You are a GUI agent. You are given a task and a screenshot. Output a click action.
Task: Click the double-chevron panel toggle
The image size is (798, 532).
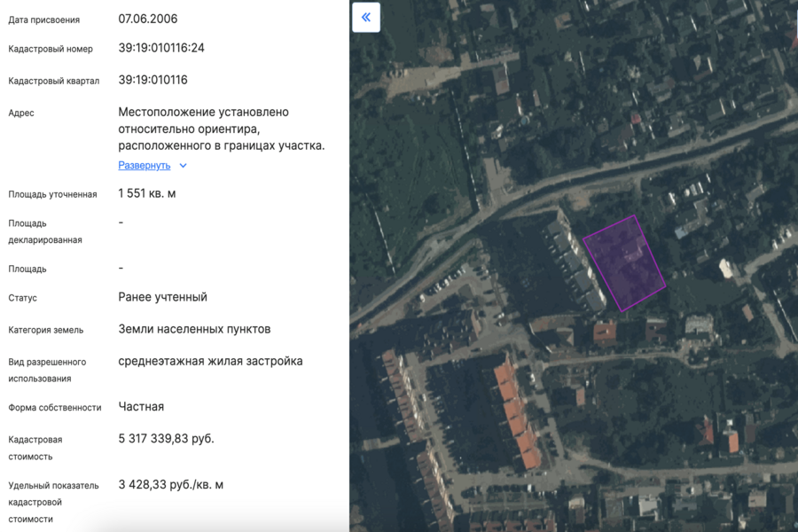point(365,17)
